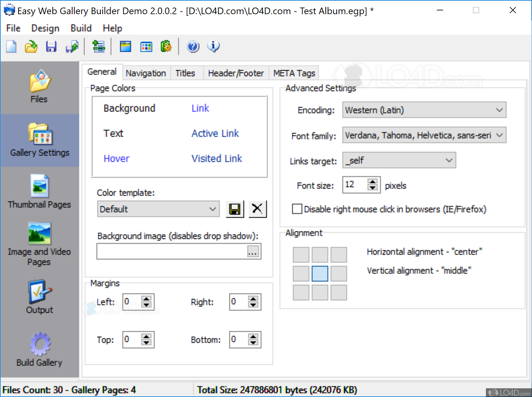Switch to the Navigation tab
The width and height of the screenshot is (532, 397).
pyautogui.click(x=146, y=73)
